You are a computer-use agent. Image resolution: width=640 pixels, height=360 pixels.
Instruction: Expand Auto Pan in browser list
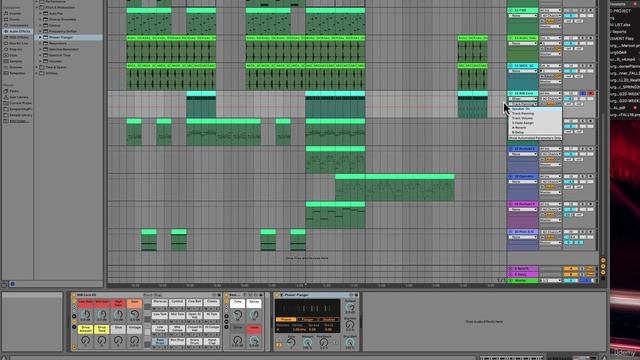pyautogui.click(x=40, y=13)
